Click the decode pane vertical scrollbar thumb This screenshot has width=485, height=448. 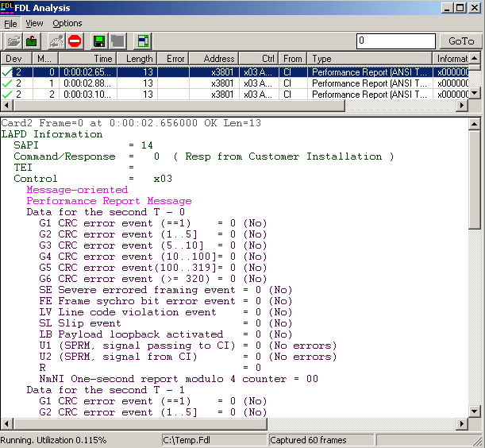475,180
